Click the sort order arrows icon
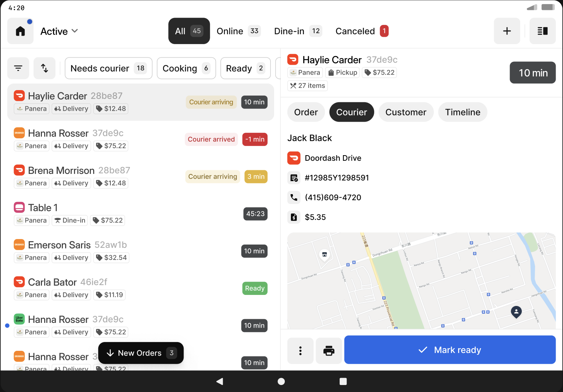Screen dimensions: 563x392 point(45,68)
